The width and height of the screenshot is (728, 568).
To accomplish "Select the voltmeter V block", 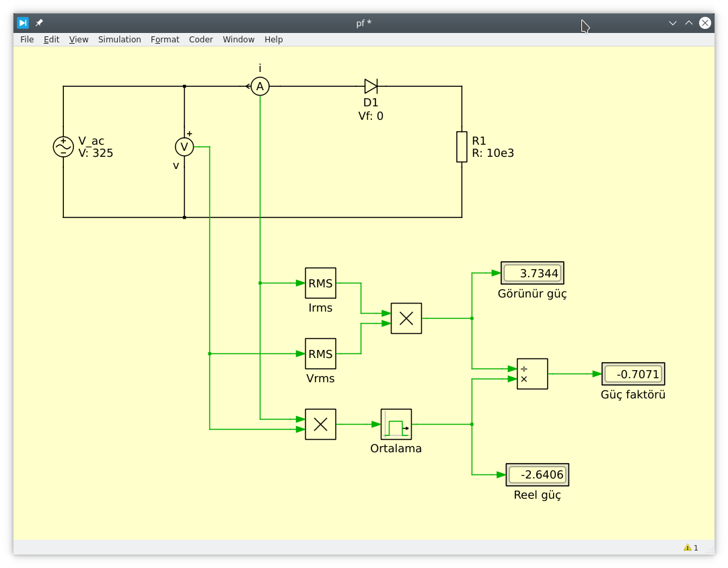I will [184, 147].
